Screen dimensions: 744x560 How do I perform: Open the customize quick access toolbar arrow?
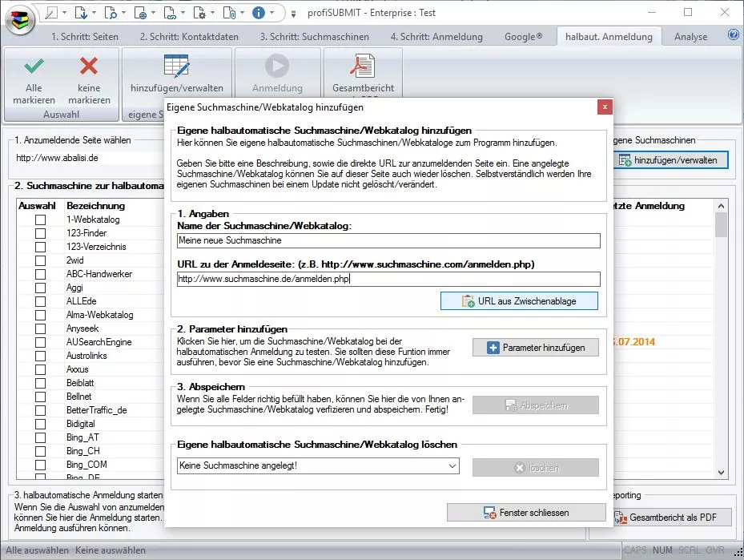[x=293, y=14]
